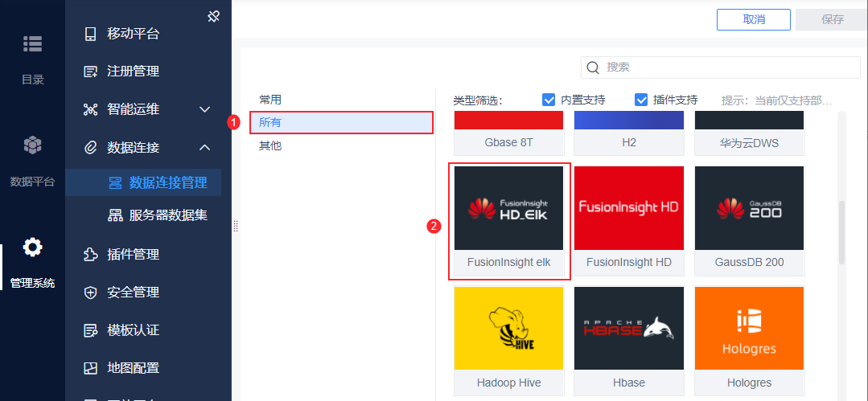Image resolution: width=868 pixels, height=401 pixels.
Task: Choose the Hadoop Hive database tile
Action: click(x=508, y=342)
